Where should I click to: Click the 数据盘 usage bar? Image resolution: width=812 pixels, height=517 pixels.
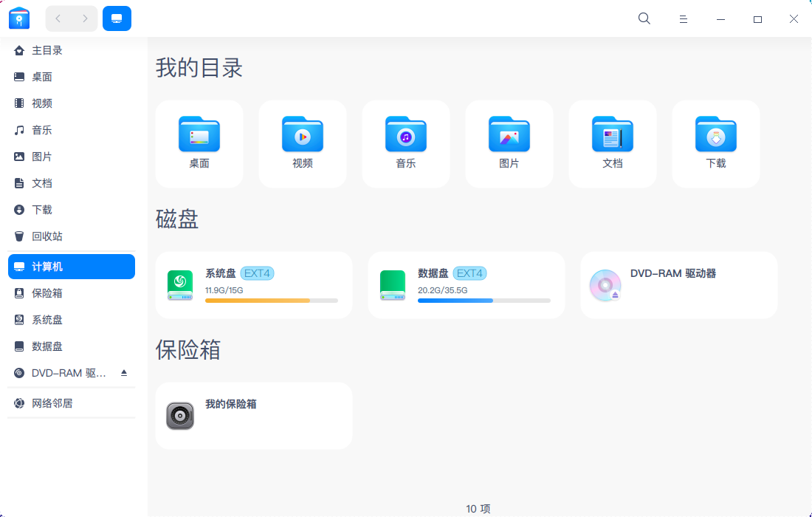[484, 301]
